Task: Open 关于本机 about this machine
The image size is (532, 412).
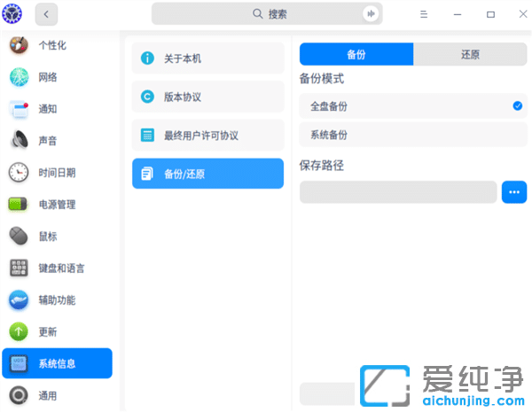Action: click(x=207, y=58)
